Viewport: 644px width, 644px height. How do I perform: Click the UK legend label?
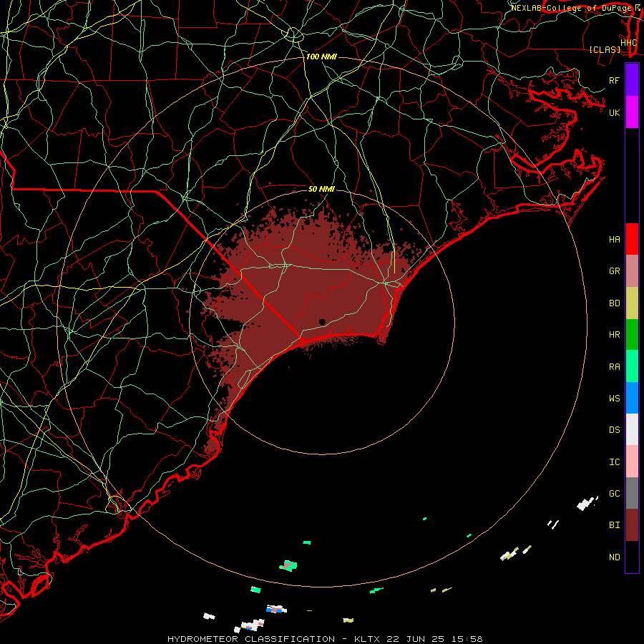[x=615, y=112]
